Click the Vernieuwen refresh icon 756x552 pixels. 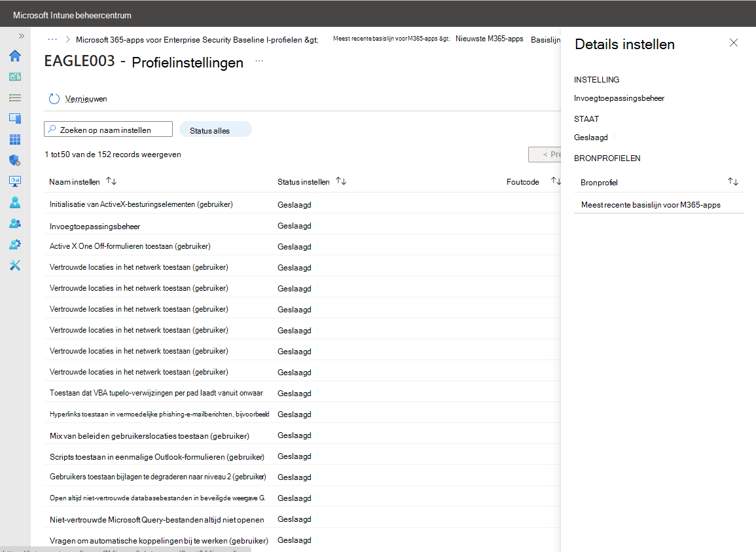pyautogui.click(x=54, y=99)
